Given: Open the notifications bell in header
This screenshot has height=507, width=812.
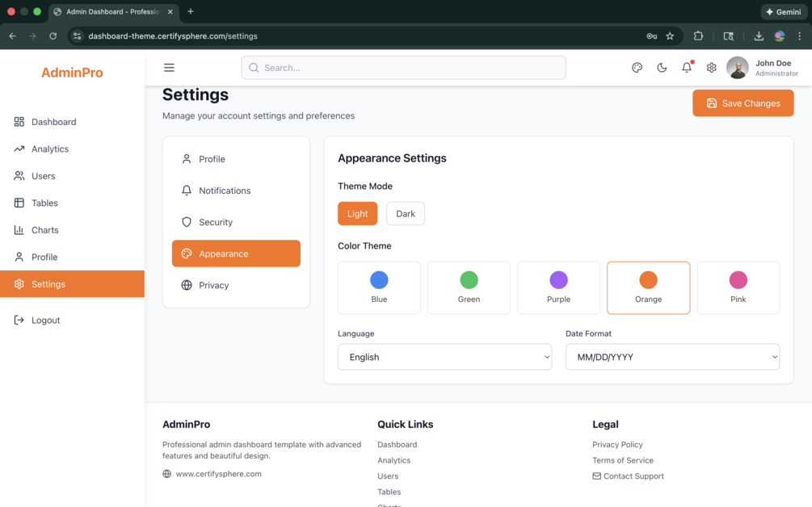Looking at the screenshot, I should click(x=687, y=68).
